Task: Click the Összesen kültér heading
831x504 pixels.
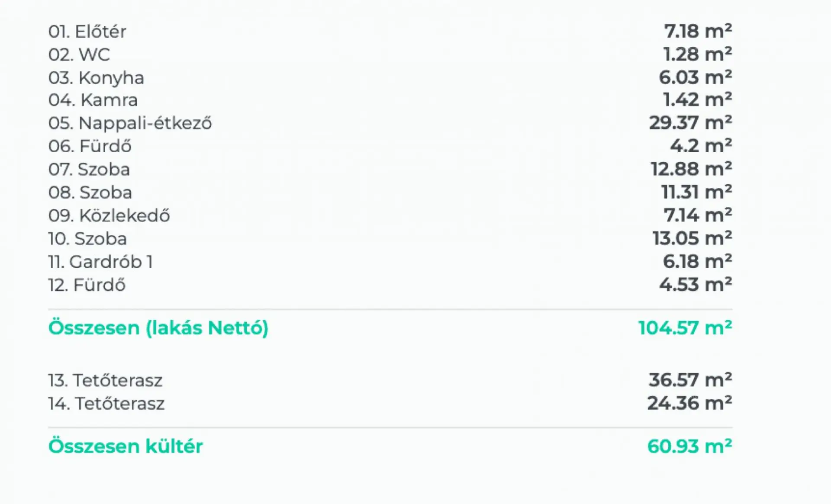Action: pyautogui.click(x=125, y=446)
